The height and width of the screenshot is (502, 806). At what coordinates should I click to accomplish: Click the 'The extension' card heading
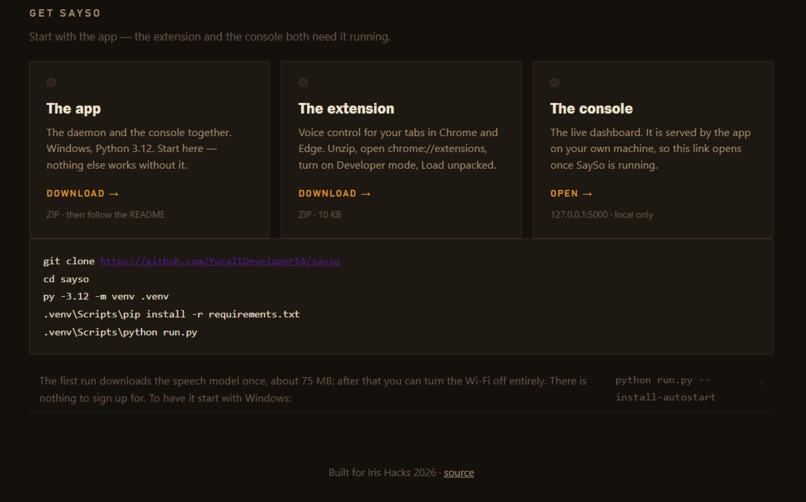(x=346, y=108)
